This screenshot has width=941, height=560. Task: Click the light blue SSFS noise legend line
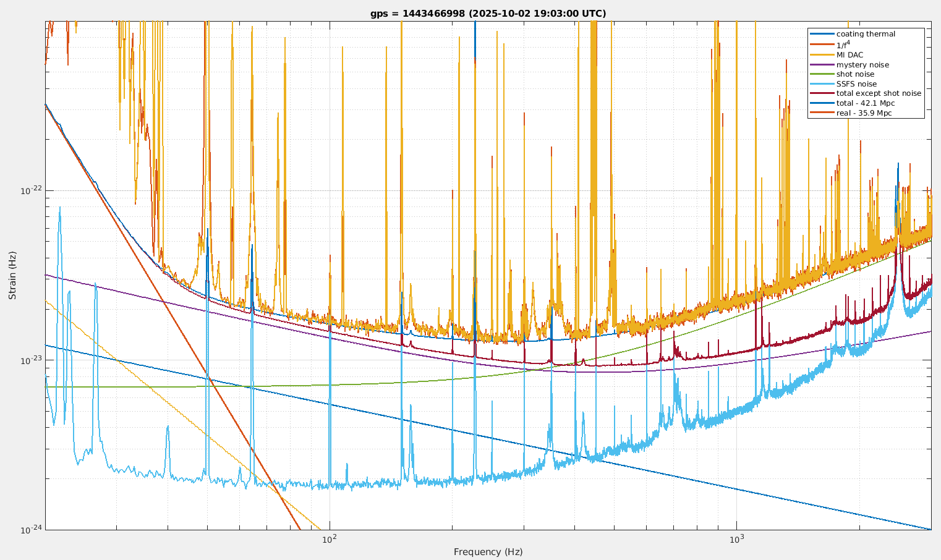coord(822,84)
